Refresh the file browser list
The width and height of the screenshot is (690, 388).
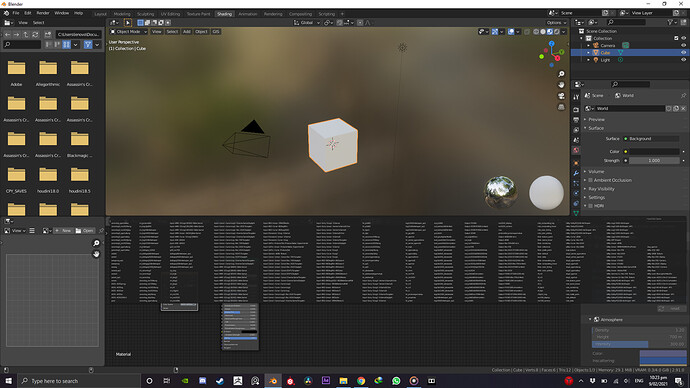point(35,34)
